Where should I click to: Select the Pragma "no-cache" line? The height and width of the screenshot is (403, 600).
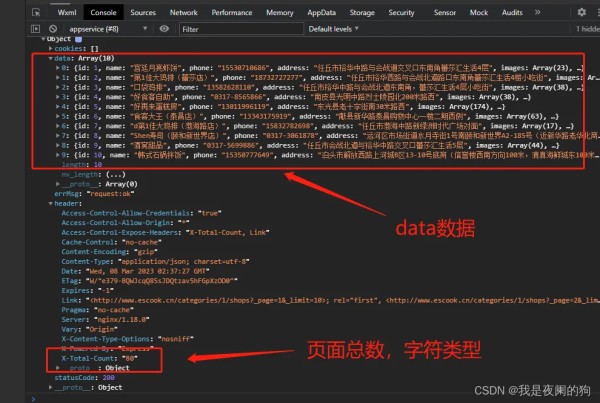tap(98, 310)
